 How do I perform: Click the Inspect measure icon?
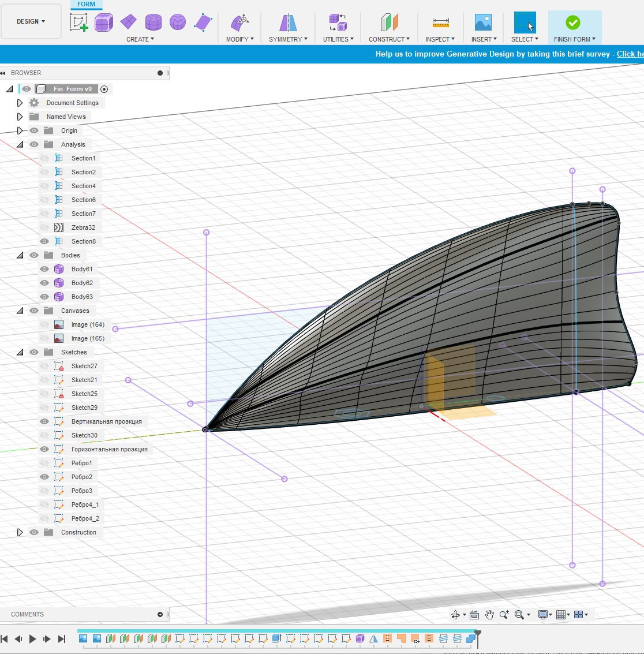pyautogui.click(x=440, y=23)
